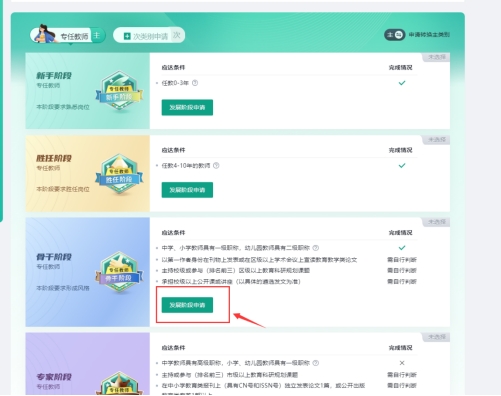Toggle the 申请转换主类别 switch
Screen dimensions: 501x396
pos(395,35)
